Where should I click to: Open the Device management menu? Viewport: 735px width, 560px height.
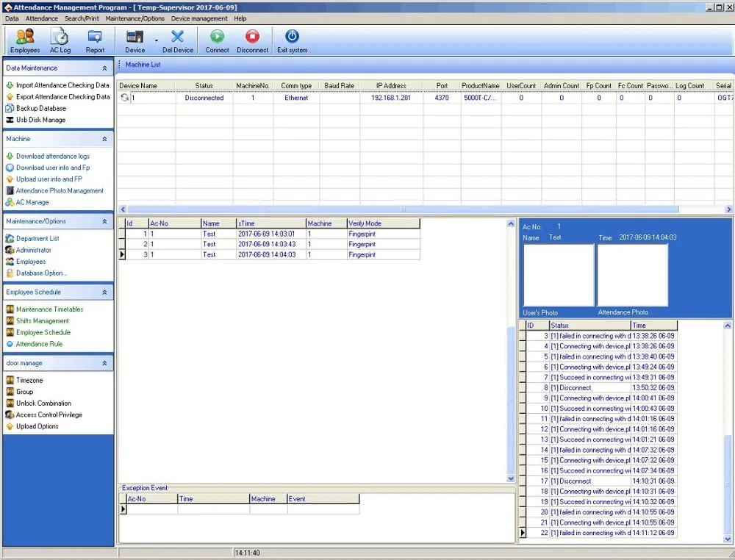click(198, 18)
